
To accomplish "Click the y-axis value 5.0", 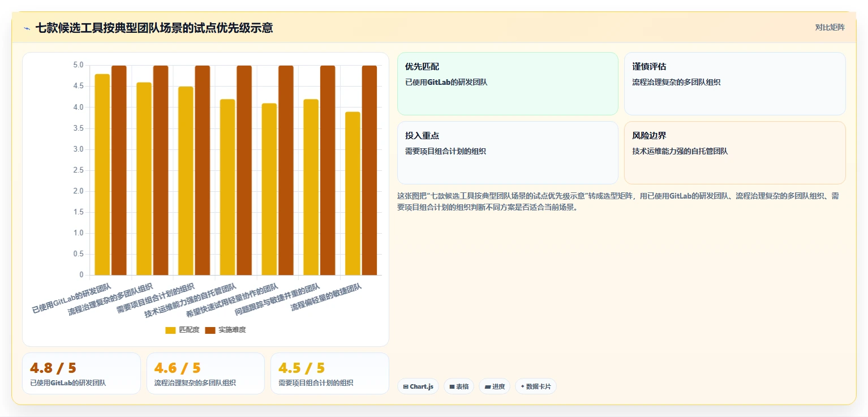I will (78, 66).
